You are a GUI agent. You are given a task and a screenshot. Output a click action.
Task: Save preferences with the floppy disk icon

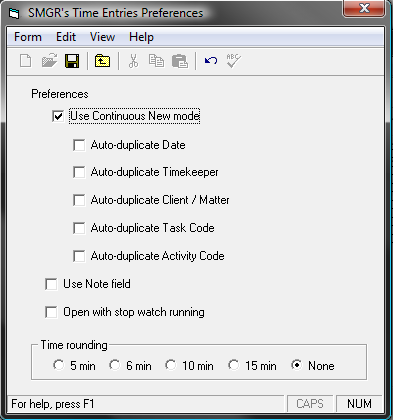(x=72, y=61)
